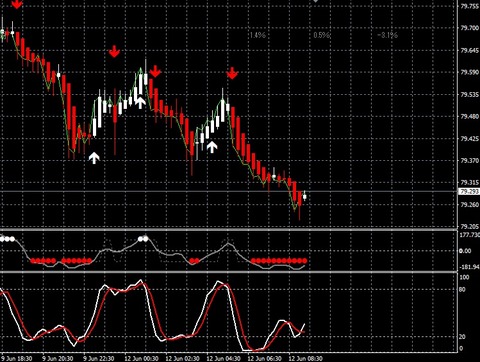The image size is (480, 362).
Task: Click the 79.535 price axis label
Action: click(470, 95)
